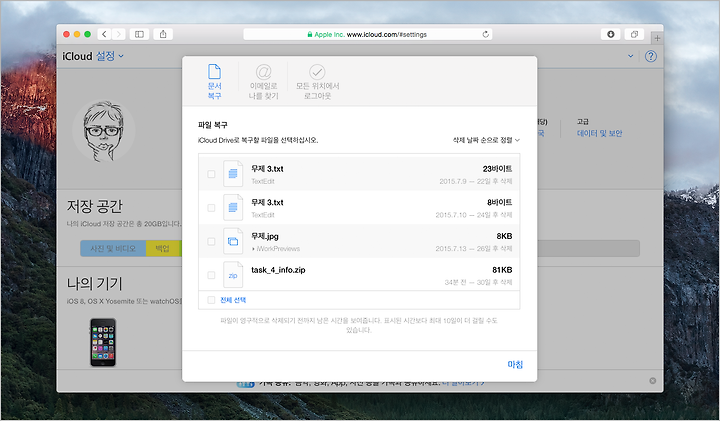
Task: Dismiss the bottom banner close icon
Action: (652, 381)
